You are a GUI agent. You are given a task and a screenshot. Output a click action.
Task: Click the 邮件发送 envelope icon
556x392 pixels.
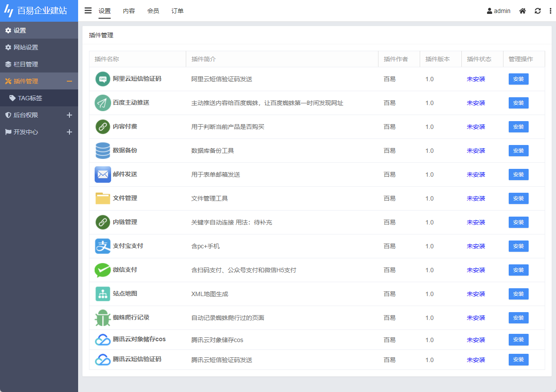(103, 175)
